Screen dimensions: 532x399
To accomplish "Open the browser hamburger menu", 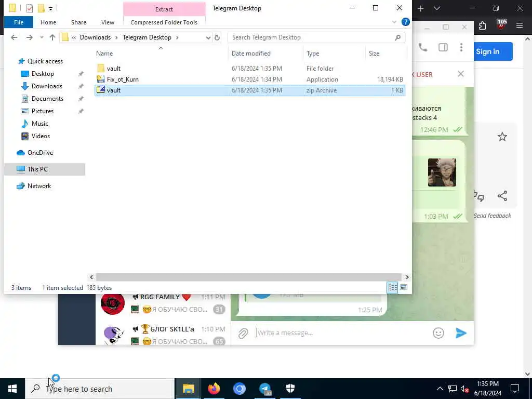I will pos(520,25).
